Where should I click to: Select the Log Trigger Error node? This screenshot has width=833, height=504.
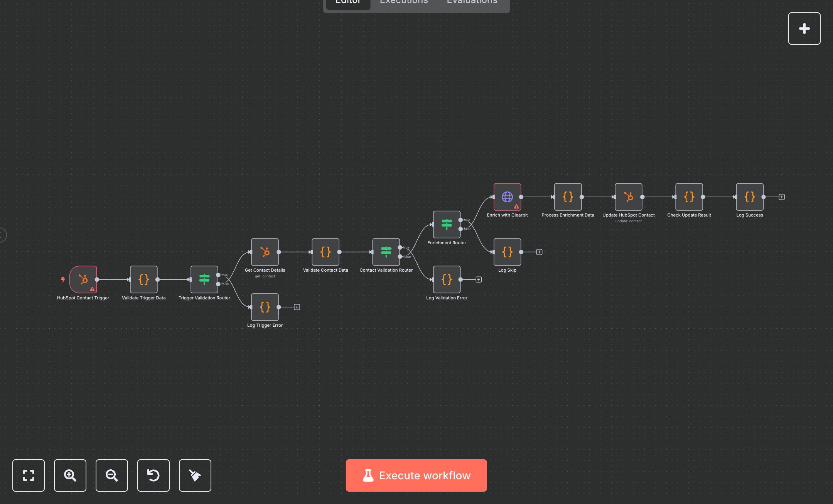[265, 307]
